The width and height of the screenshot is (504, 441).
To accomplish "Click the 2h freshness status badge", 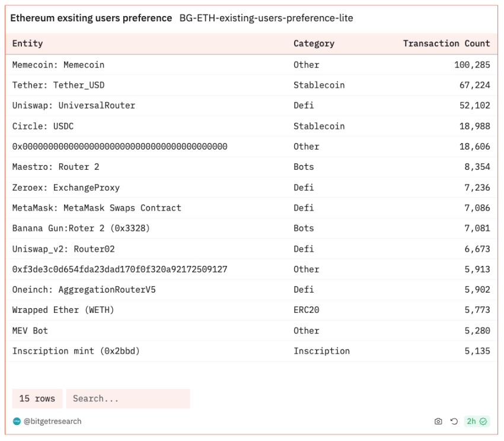I will (x=477, y=421).
